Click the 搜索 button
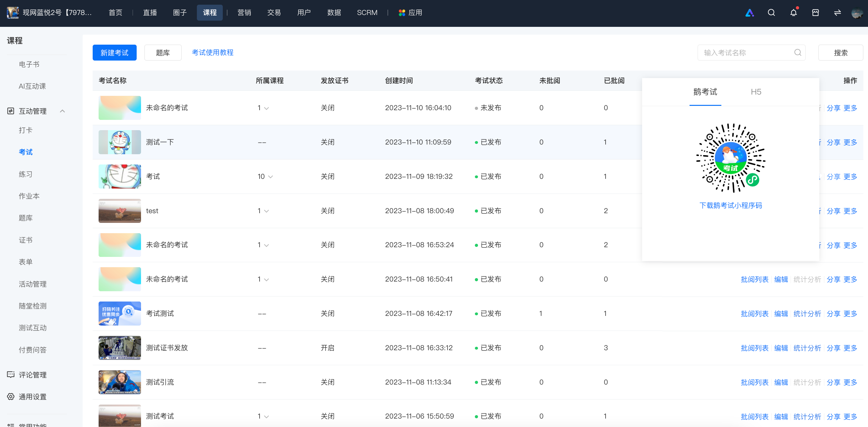The image size is (868, 427). click(840, 52)
